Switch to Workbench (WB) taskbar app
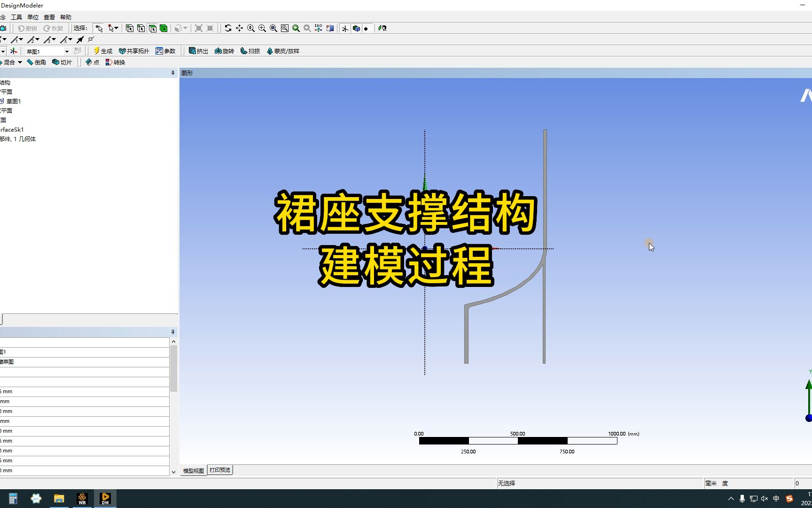Viewport: 812px width, 508px height. coord(82,499)
